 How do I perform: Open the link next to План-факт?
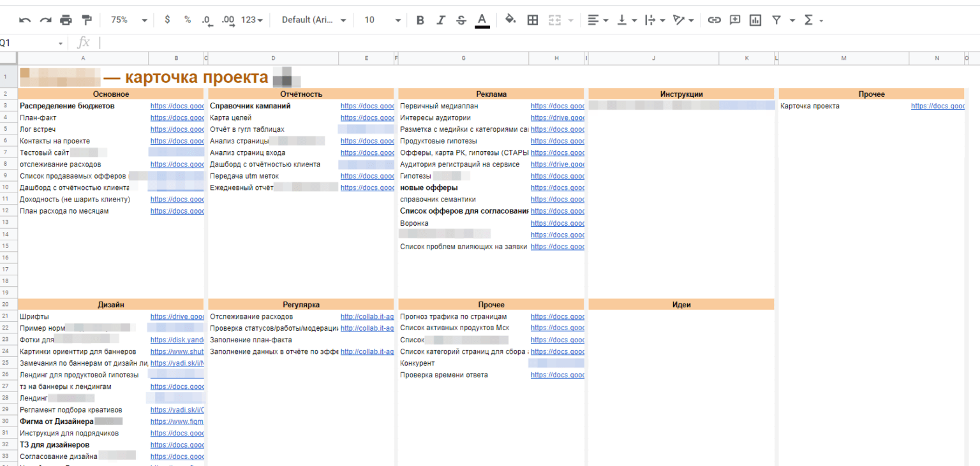[177, 118]
